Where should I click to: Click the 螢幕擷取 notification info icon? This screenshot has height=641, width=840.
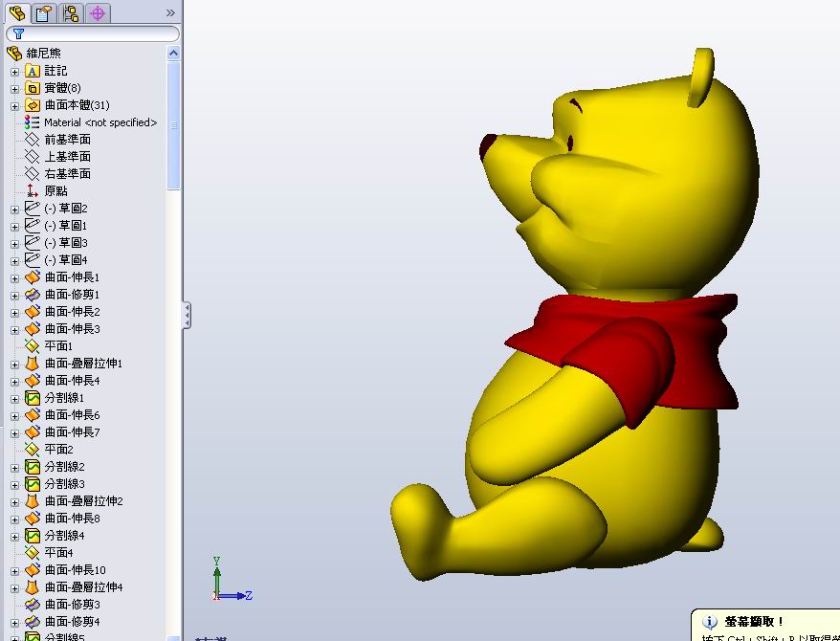pos(709,622)
